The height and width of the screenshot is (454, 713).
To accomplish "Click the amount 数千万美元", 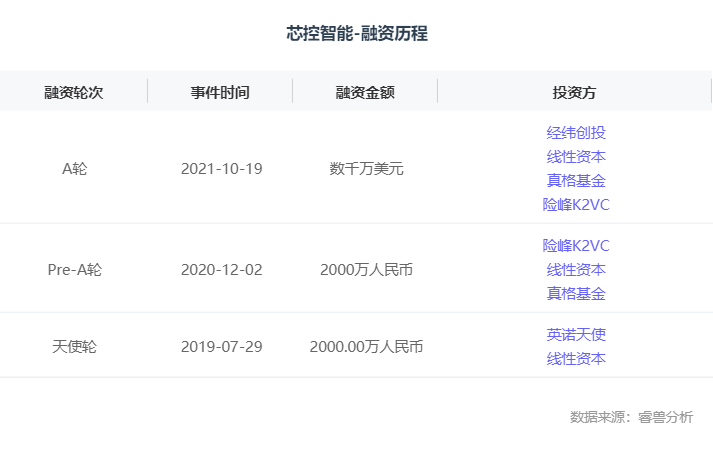I will 367,169.
